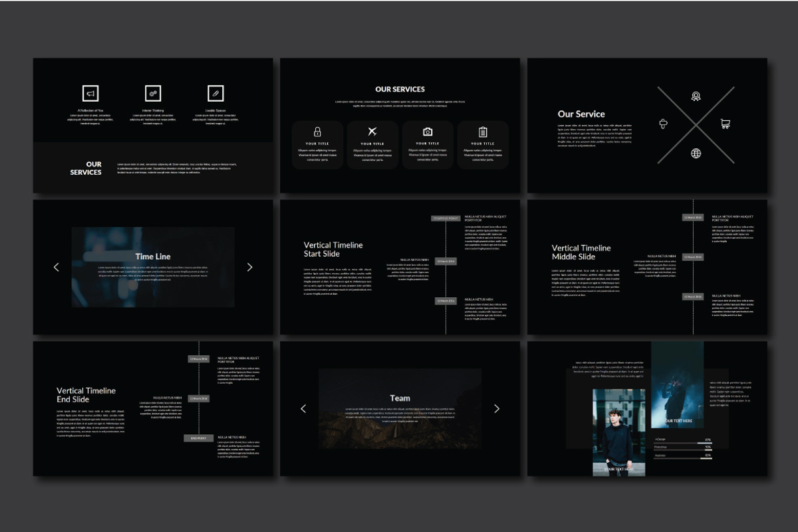Click the left arrow on the Team slide
This screenshot has width=798, height=532.
pos(303,408)
